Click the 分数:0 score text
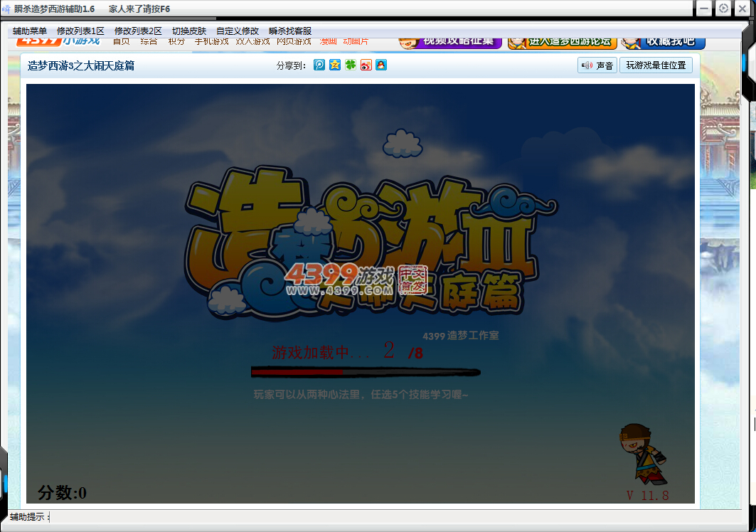 [62, 492]
